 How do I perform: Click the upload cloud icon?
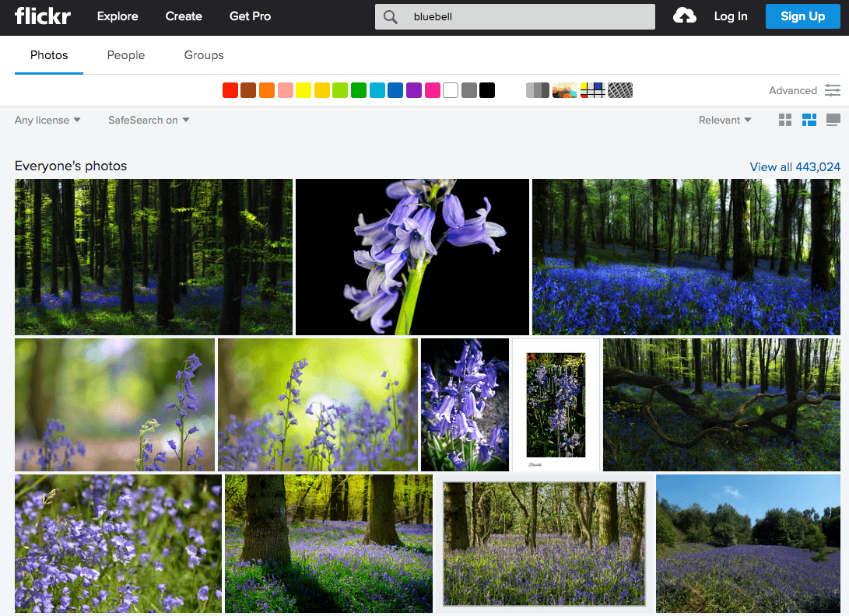[684, 16]
